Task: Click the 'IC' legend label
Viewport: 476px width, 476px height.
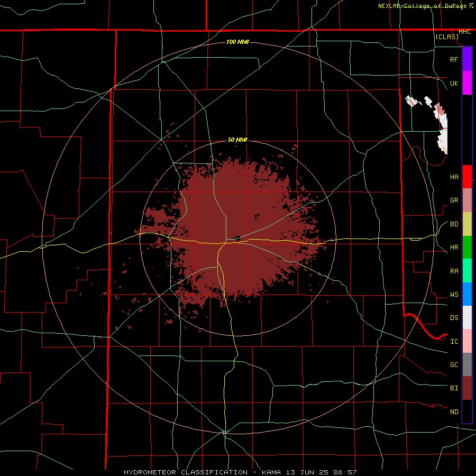Action: tap(454, 342)
